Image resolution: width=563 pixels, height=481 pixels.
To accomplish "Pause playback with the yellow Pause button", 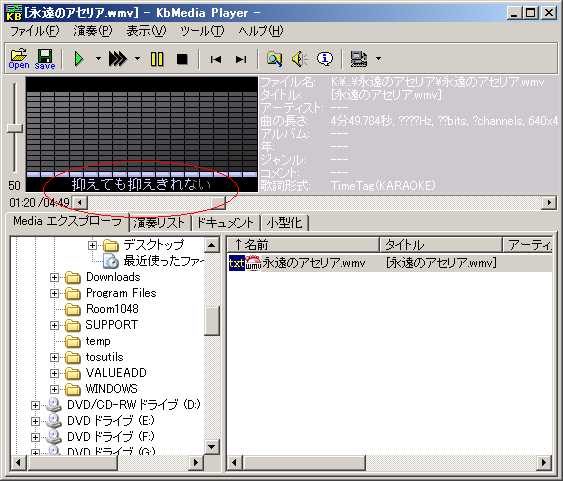I will [157, 59].
